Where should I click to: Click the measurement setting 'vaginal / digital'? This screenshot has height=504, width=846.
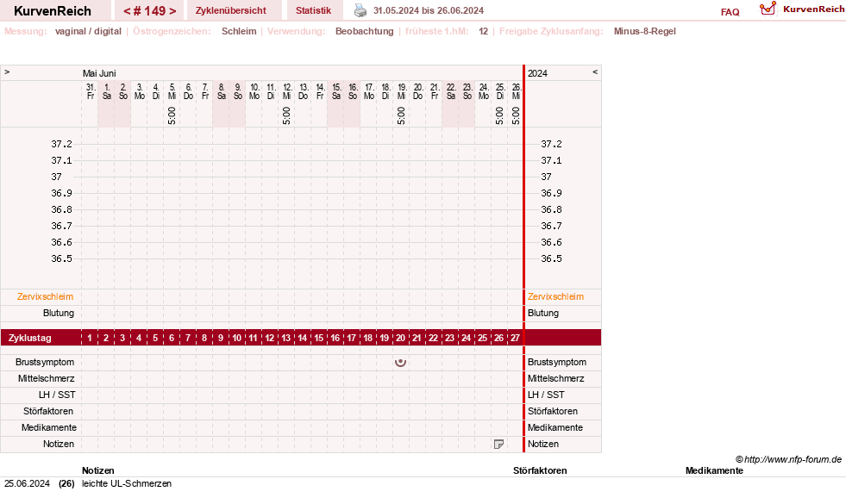(x=88, y=31)
